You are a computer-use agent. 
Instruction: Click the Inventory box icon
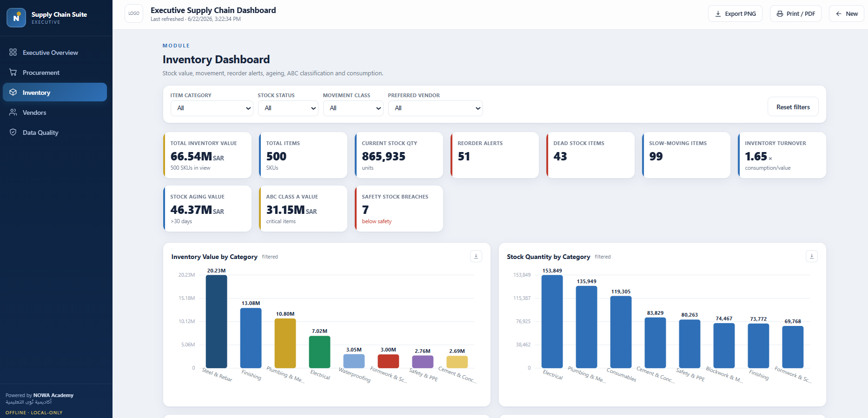click(13, 92)
